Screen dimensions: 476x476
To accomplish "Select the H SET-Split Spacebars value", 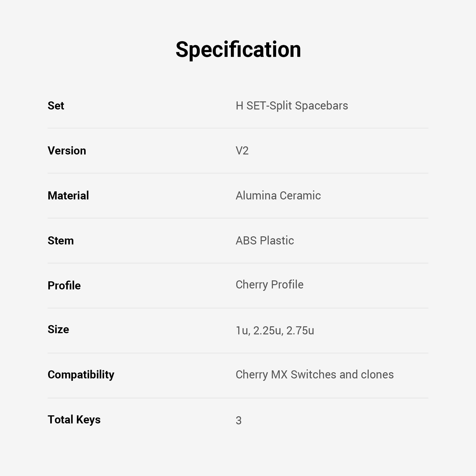I will coord(292,106).
